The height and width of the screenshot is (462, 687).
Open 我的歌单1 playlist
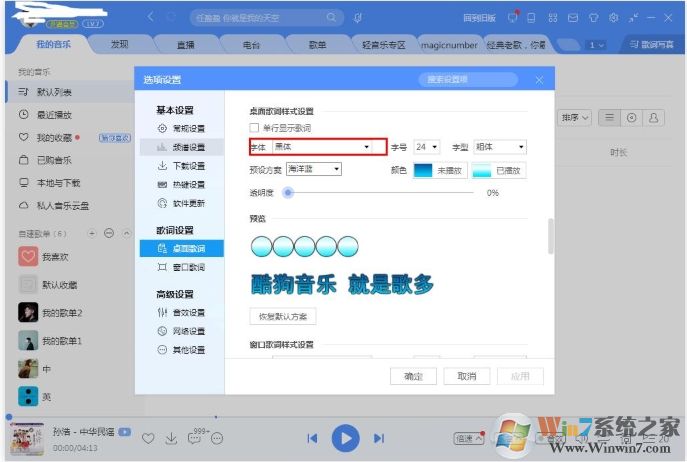pos(50,341)
